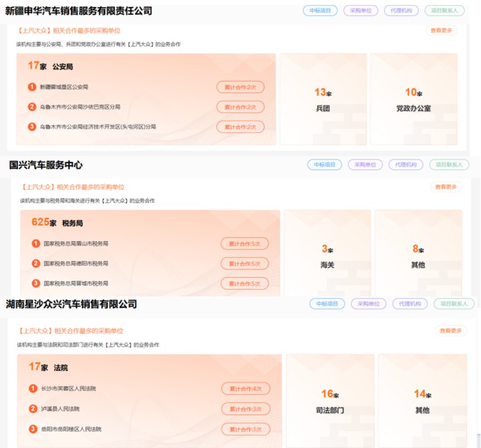Click 累计合作:4次 for 长沙市芙蓉区人民法院

pyautogui.click(x=246, y=389)
